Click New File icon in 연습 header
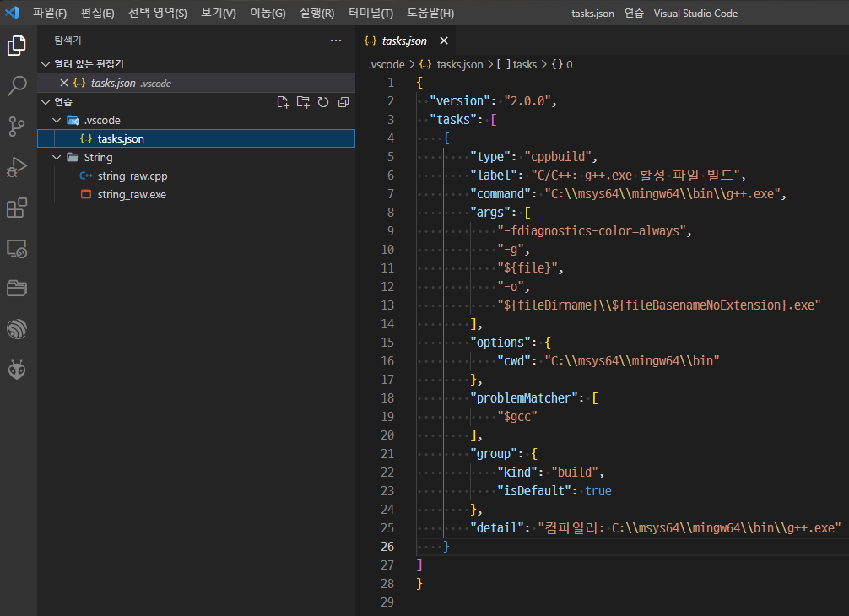The height and width of the screenshot is (616, 849). click(x=283, y=102)
